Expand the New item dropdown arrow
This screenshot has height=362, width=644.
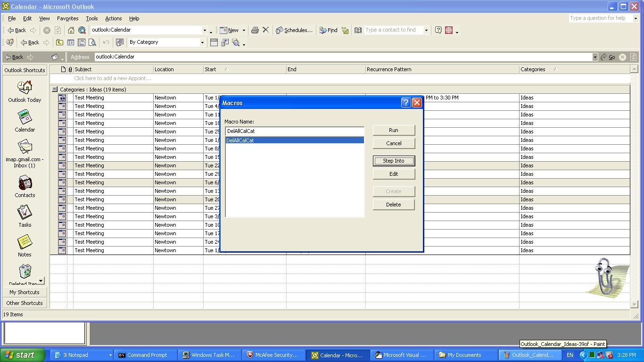[x=244, y=30]
